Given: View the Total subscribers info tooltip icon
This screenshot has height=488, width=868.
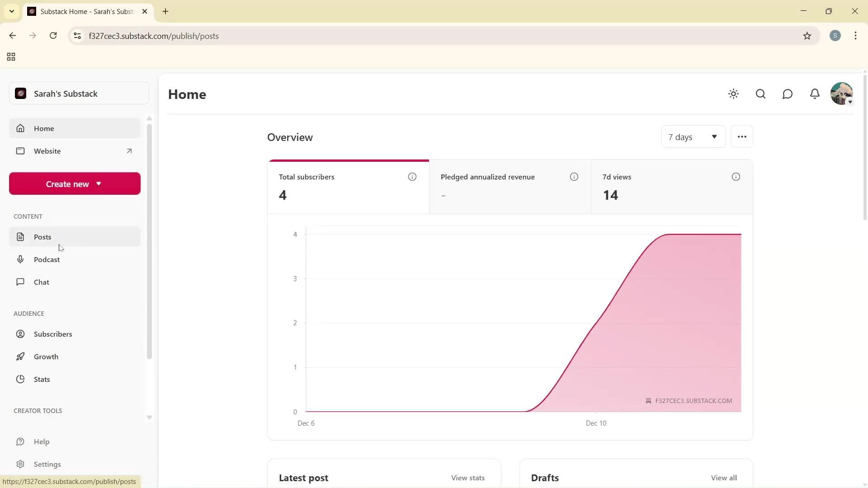Looking at the screenshot, I should (412, 177).
